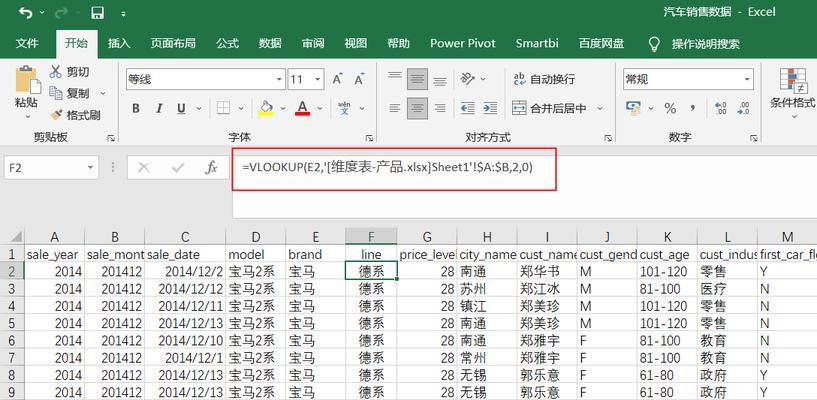Decrease indent icon

tap(468, 108)
